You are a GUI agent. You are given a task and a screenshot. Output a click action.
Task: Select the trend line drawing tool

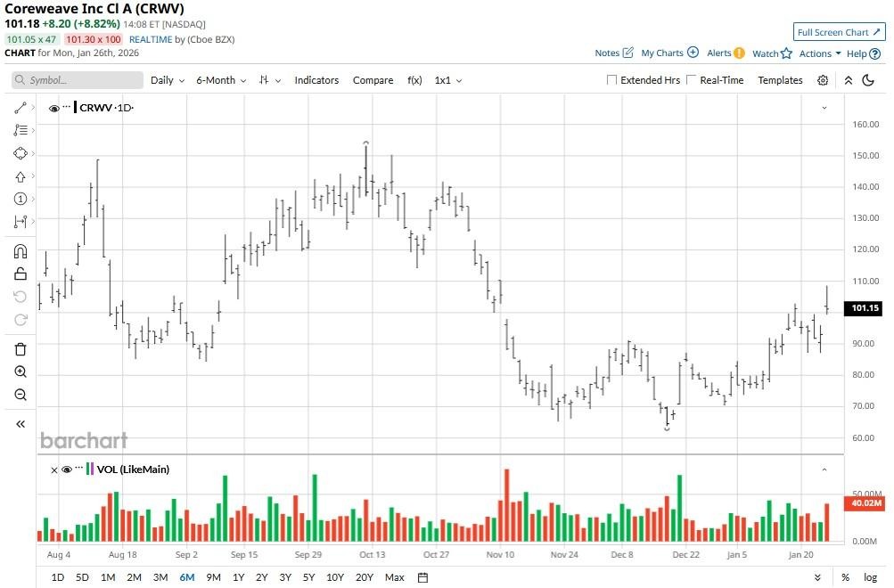pyautogui.click(x=20, y=108)
